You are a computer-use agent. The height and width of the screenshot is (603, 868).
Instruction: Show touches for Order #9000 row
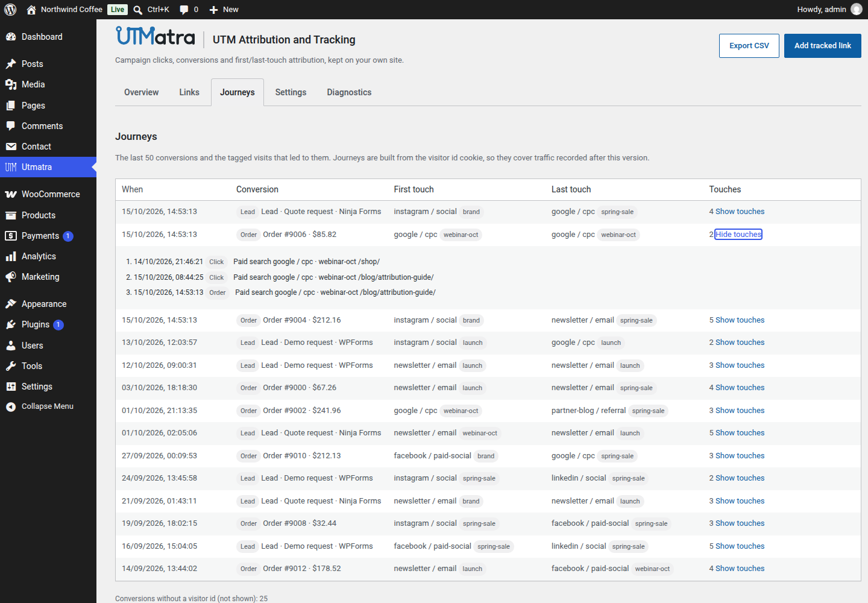[740, 388]
